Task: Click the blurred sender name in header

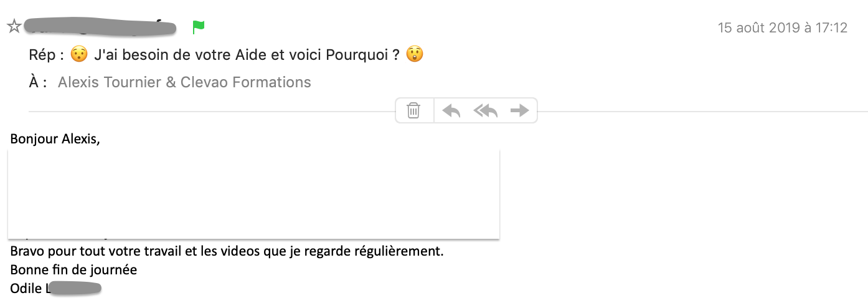Action: tap(103, 27)
